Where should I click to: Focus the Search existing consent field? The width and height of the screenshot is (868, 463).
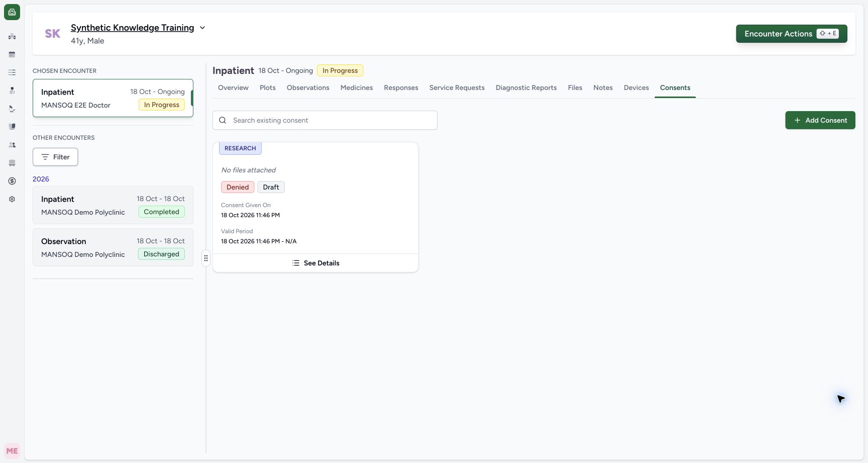[x=325, y=120]
